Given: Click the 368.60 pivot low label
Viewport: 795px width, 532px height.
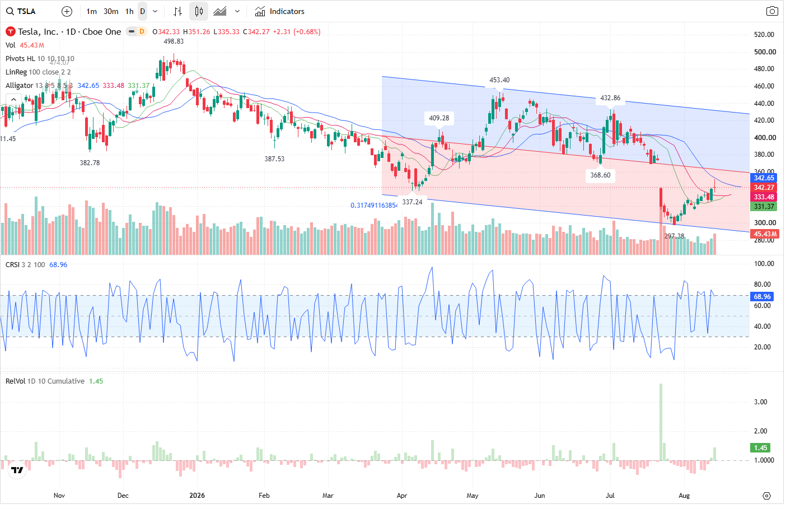Looking at the screenshot, I should point(600,175).
